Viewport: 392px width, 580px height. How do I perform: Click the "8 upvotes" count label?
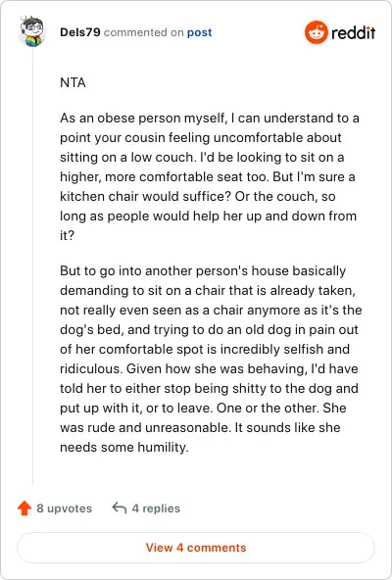coord(64,508)
